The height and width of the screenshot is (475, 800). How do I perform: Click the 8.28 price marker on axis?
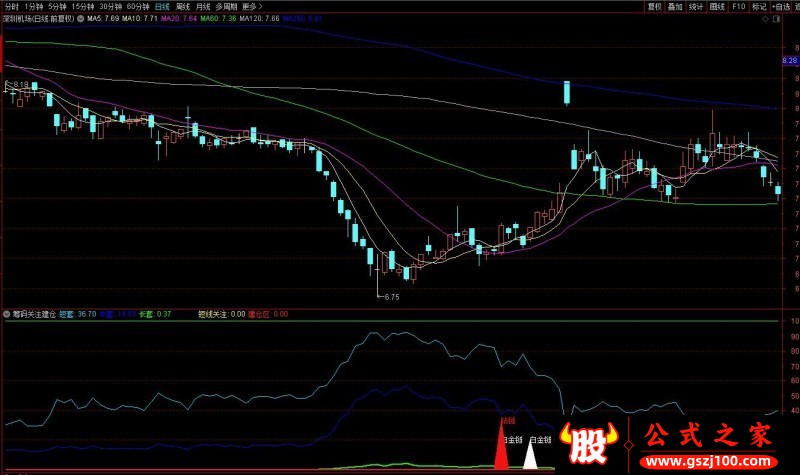point(790,60)
